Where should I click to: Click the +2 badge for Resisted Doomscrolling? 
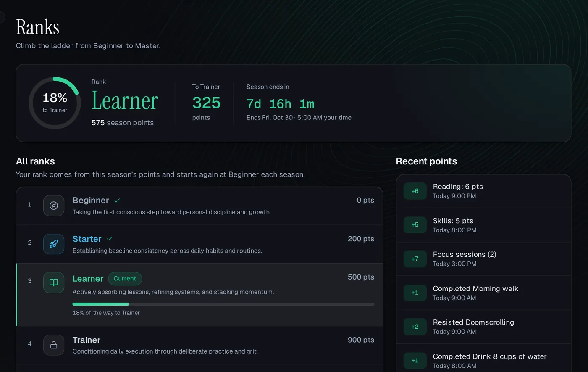(415, 327)
